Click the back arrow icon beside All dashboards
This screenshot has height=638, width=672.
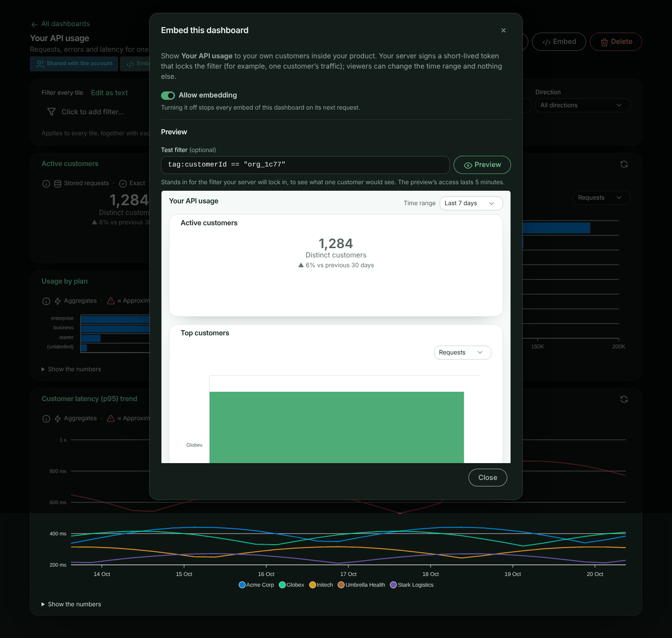(35, 25)
